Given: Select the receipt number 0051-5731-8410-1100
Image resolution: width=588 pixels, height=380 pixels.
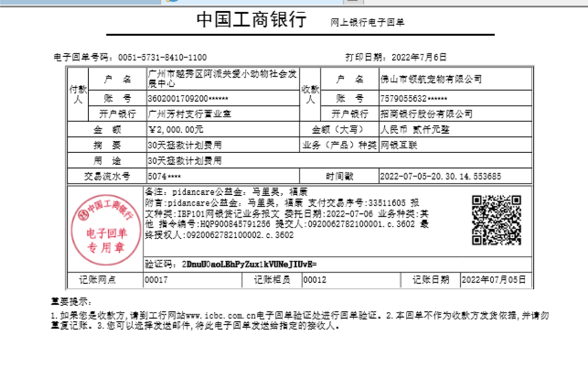Looking at the screenshot, I should (x=162, y=58).
